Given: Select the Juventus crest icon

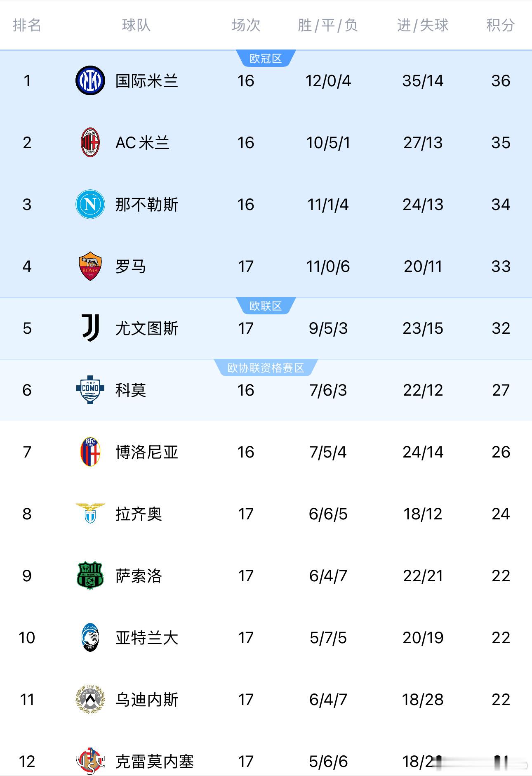Looking at the screenshot, I should (x=89, y=328).
